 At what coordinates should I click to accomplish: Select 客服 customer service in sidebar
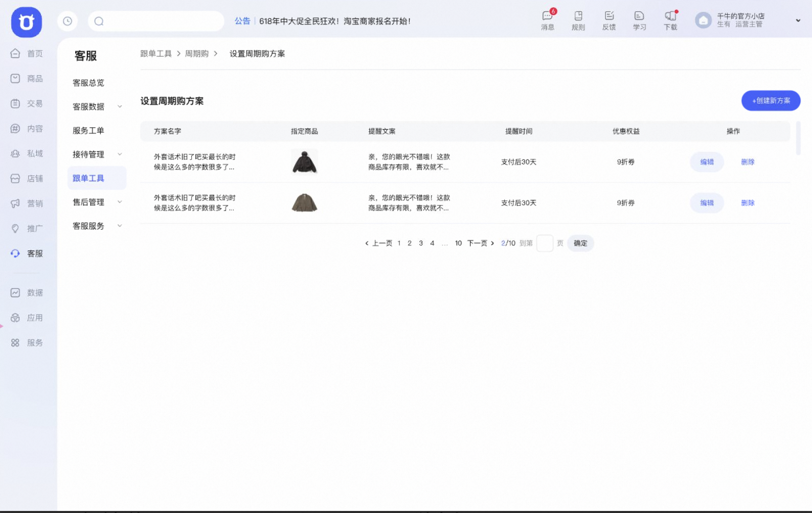[x=27, y=253]
